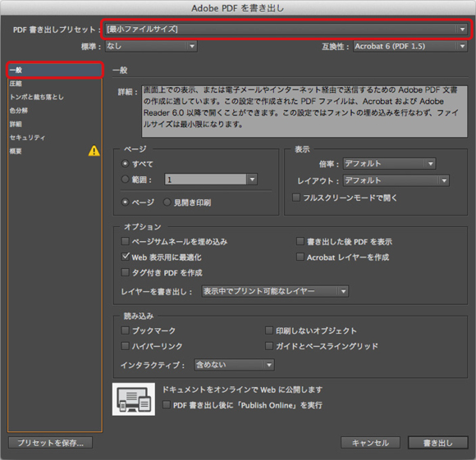Image resolution: width=476 pixels, height=460 pixels.
Task: Open the インタラクティブ 含めない dropdown
Action: tap(234, 365)
